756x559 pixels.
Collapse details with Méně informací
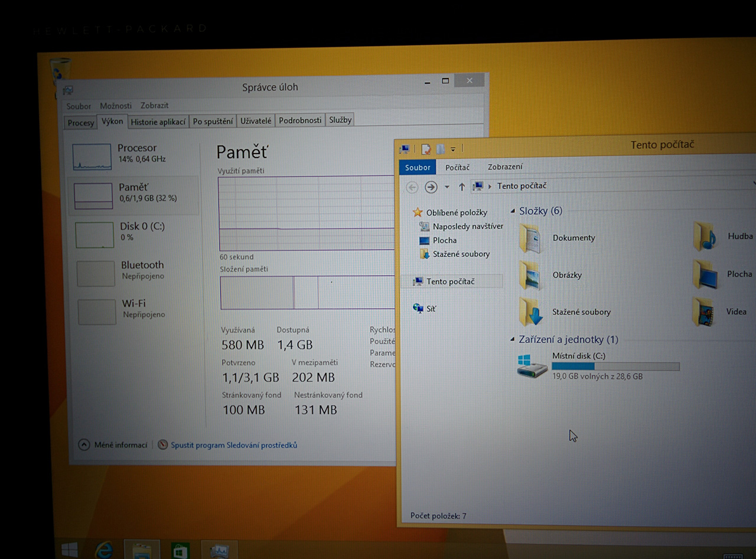click(114, 444)
